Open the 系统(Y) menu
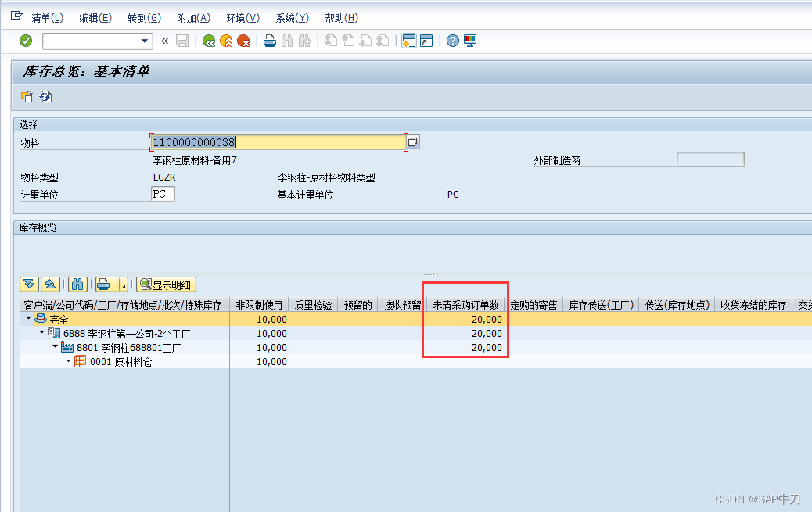Viewport: 812px width, 512px height. 292,18
